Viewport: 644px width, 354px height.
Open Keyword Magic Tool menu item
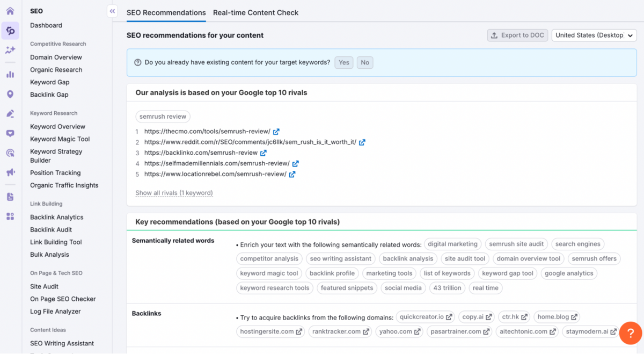60,139
